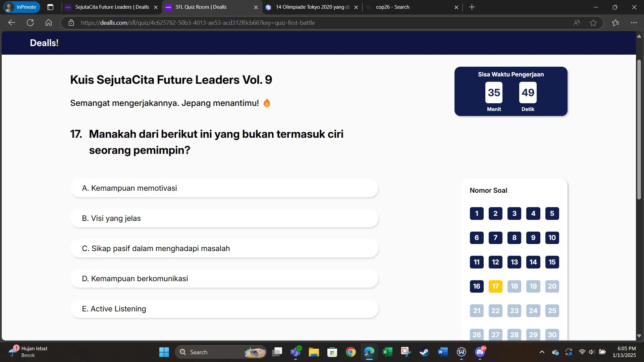The image size is (644, 362).
Task: Jump to question 18 in Nomor Soal
Action: tap(514, 286)
